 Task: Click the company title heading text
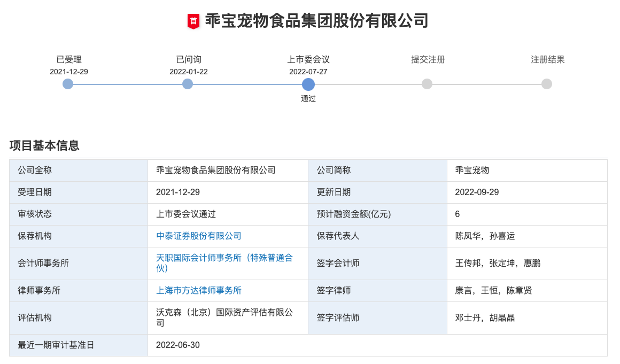[x=317, y=21]
